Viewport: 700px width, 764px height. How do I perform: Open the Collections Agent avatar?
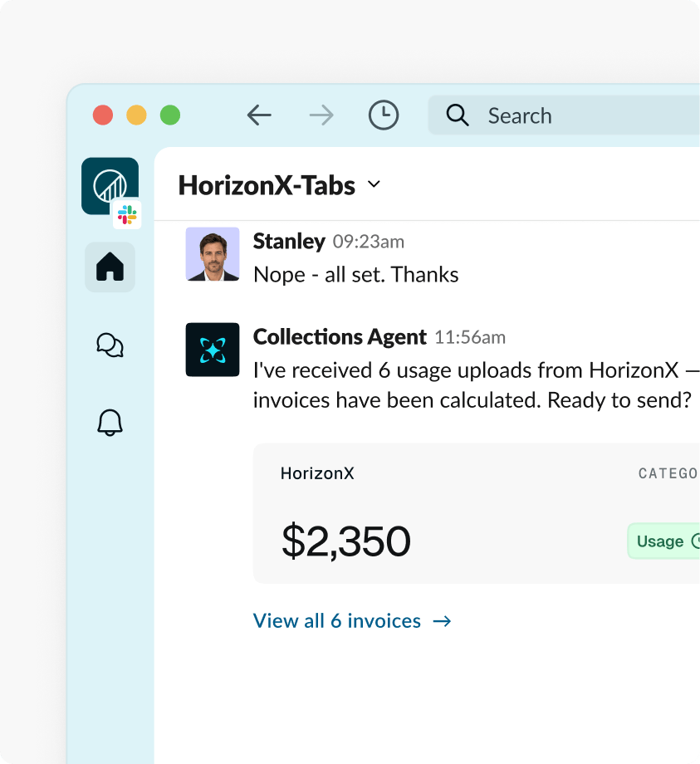click(x=213, y=350)
